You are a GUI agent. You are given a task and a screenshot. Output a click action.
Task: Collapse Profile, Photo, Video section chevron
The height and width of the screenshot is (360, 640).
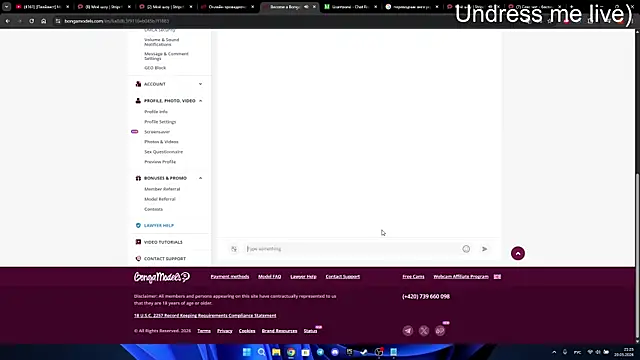200,100
